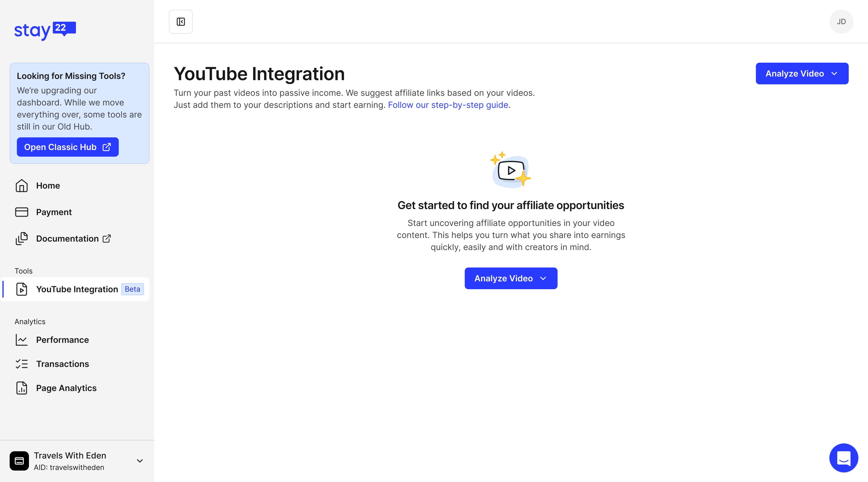868x482 pixels.
Task: Click the Travels With Eden account icon
Action: 19,460
